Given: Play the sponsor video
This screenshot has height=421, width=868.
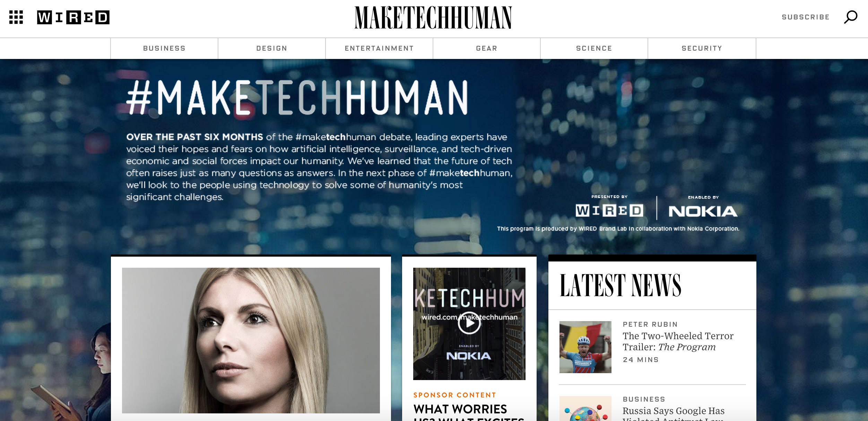Looking at the screenshot, I should [x=469, y=323].
